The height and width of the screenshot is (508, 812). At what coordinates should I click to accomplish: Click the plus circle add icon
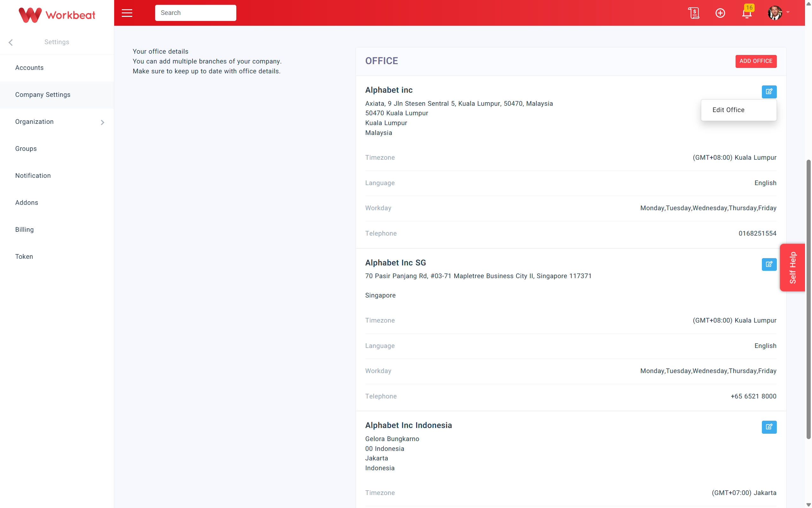(x=720, y=13)
